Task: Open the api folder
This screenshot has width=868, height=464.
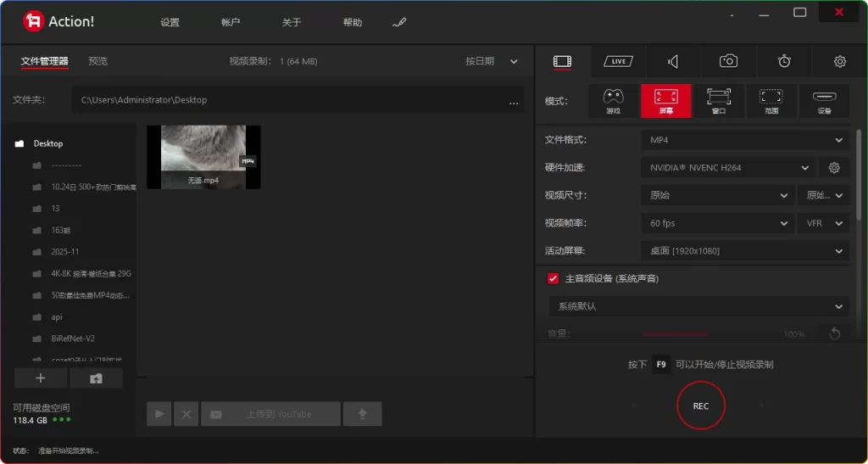Action: (x=57, y=317)
